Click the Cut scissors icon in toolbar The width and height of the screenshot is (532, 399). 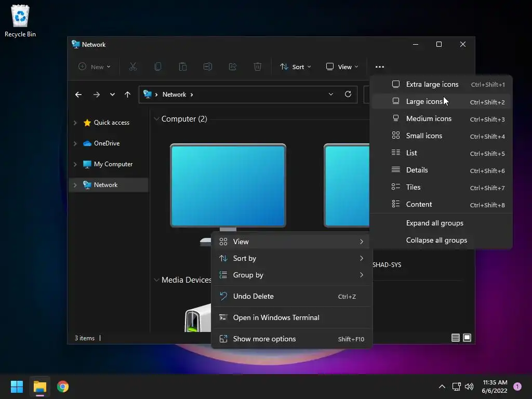(x=132, y=66)
